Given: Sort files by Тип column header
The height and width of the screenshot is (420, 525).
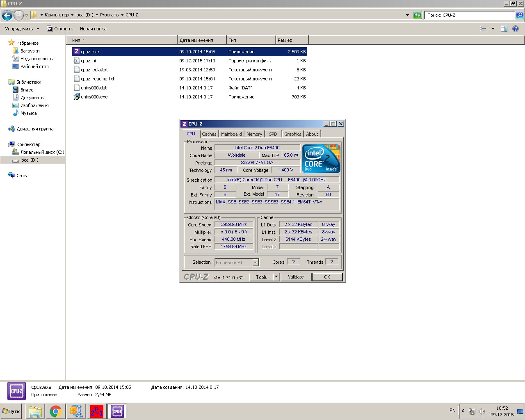Looking at the screenshot, I should (251, 40).
